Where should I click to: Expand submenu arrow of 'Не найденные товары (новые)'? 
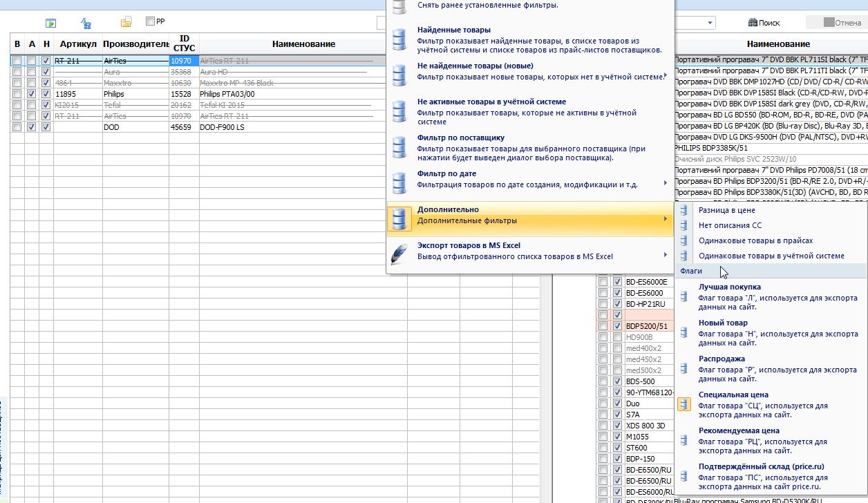click(666, 75)
